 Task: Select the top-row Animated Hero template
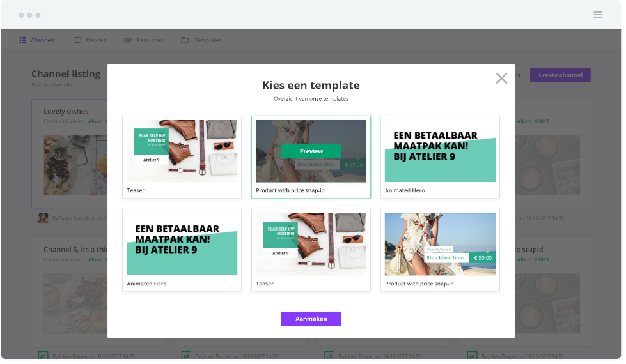point(440,157)
